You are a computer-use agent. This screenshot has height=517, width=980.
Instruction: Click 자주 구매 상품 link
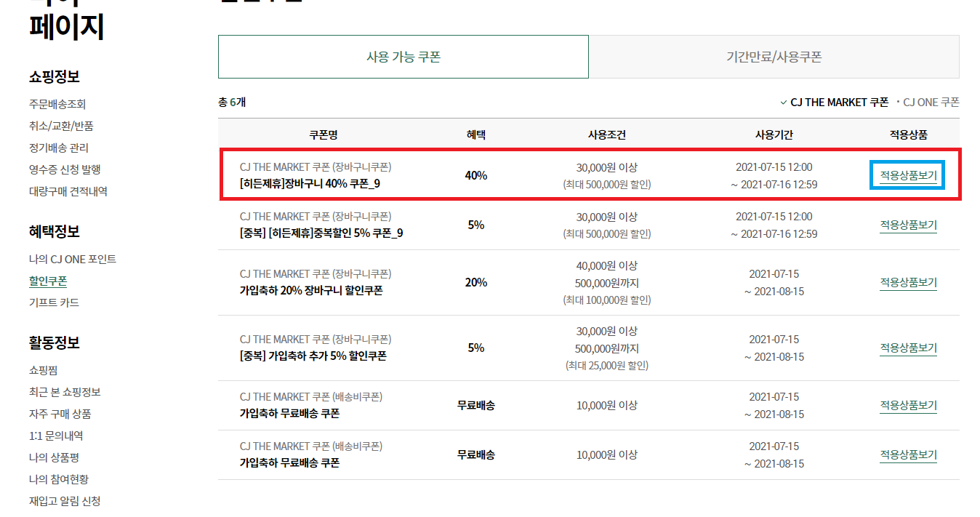[60, 414]
